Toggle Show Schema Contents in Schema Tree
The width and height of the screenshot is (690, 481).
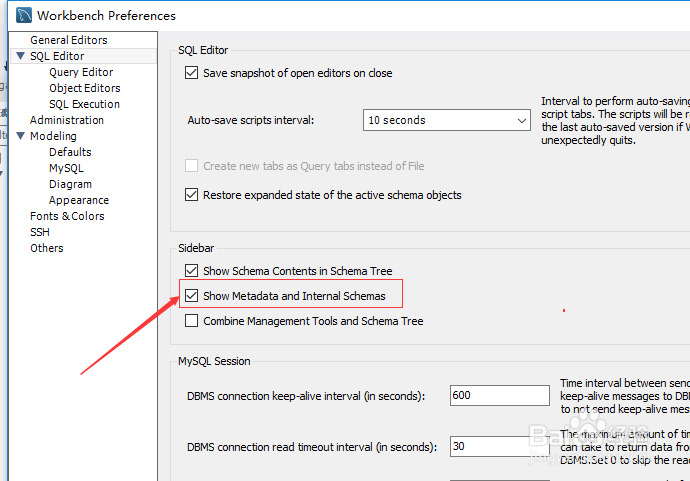tap(191, 270)
